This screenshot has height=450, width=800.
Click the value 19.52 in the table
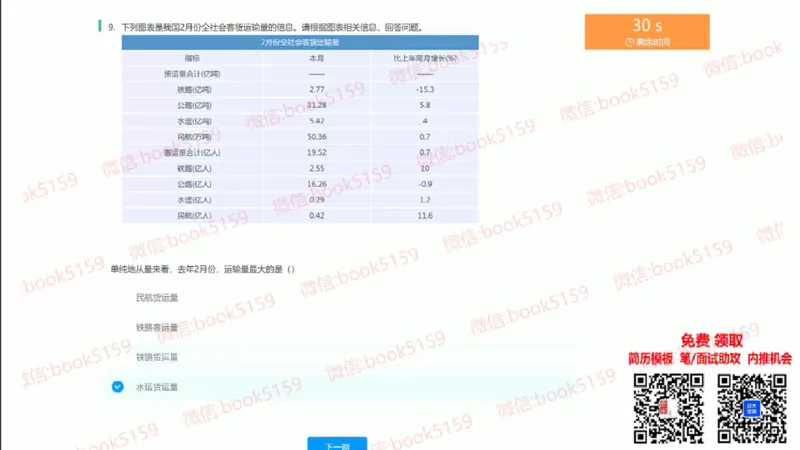316,153
